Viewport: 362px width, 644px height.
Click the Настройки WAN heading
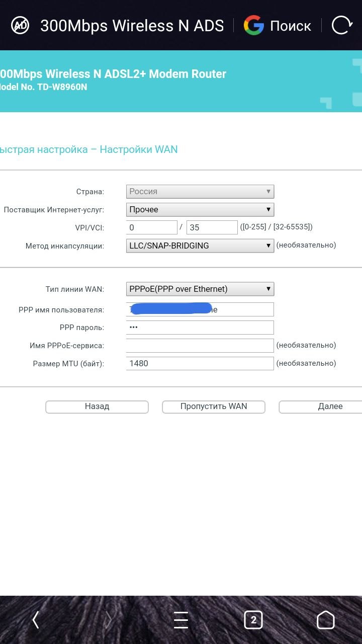pos(139,149)
